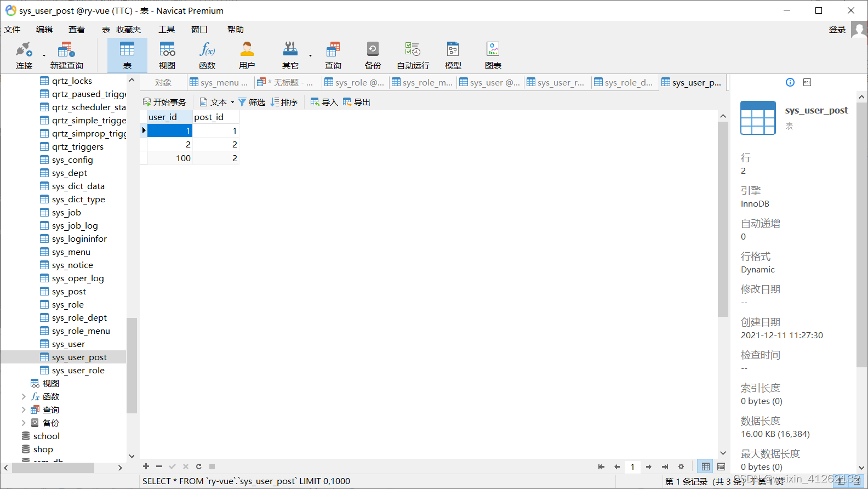The image size is (868, 489).
Task: Open the 帮助 menu
Action: pyautogui.click(x=236, y=30)
